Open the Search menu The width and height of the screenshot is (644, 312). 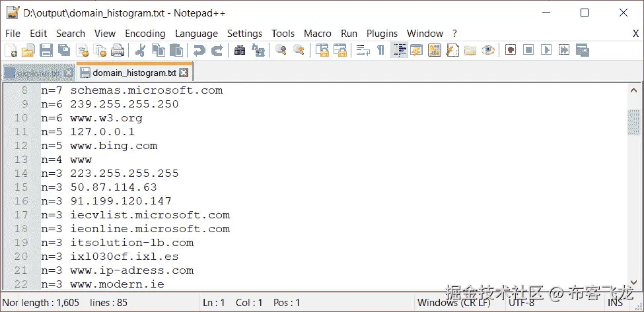(x=71, y=34)
